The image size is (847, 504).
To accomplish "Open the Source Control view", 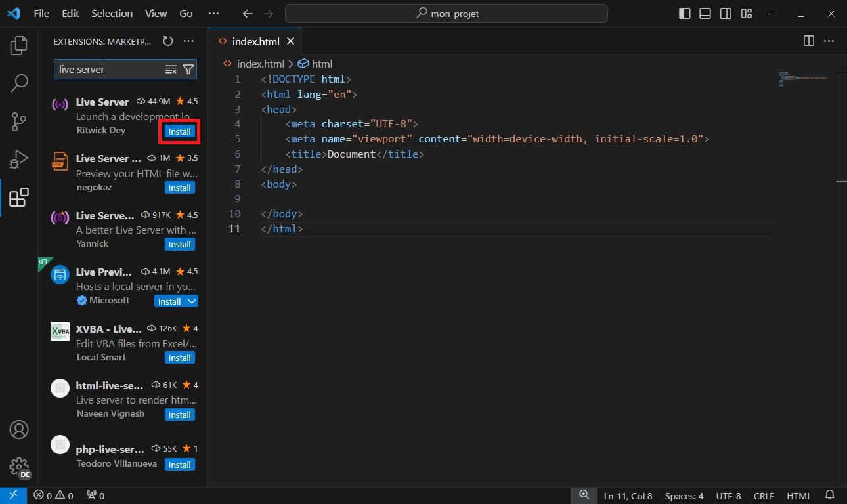I will pyautogui.click(x=19, y=121).
